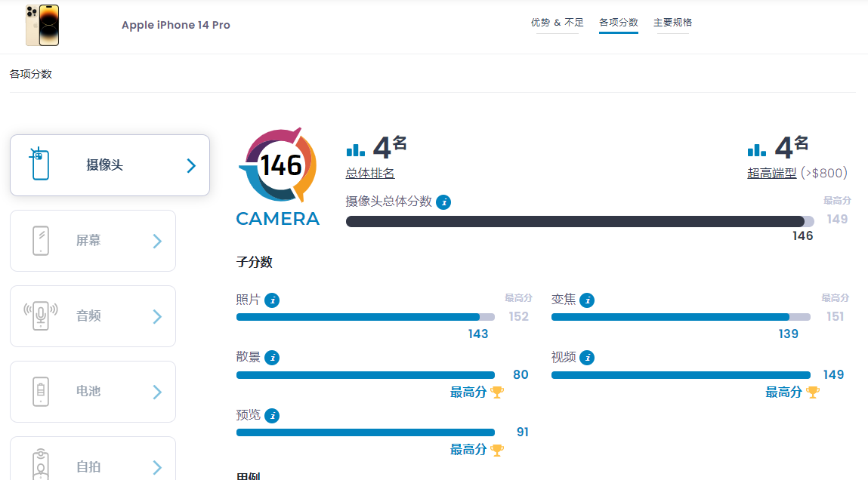Click the 散景 score value 80

[x=521, y=375]
